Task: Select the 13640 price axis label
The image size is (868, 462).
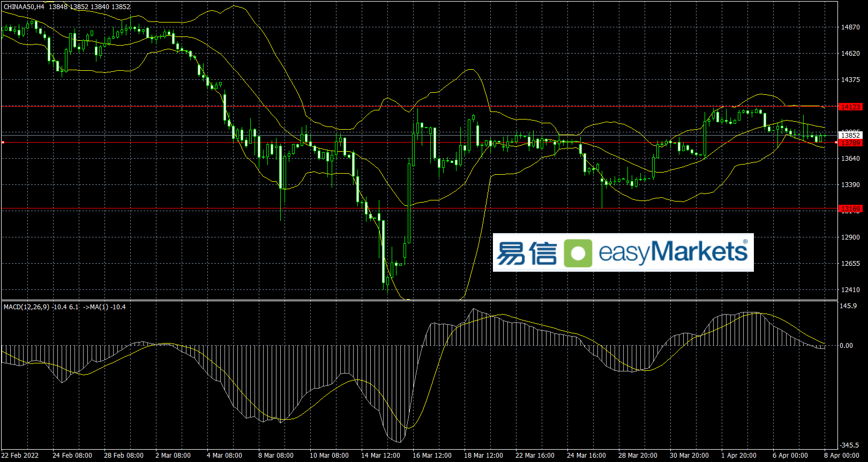Action: pyautogui.click(x=850, y=159)
